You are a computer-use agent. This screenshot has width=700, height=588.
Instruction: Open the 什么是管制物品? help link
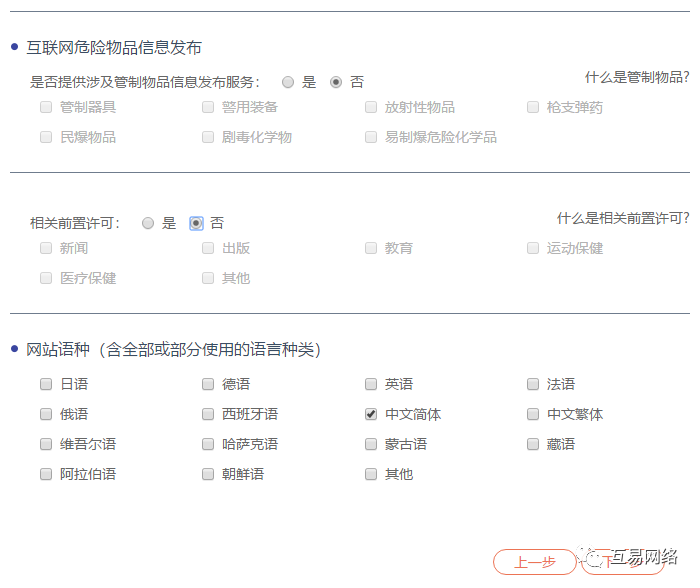637,77
